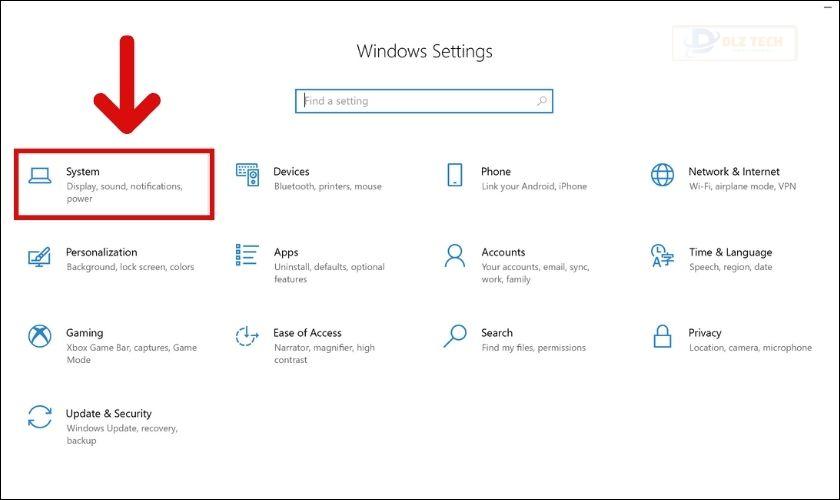Click the System laptop icon
The width and height of the screenshot is (840, 500).
tap(40, 176)
